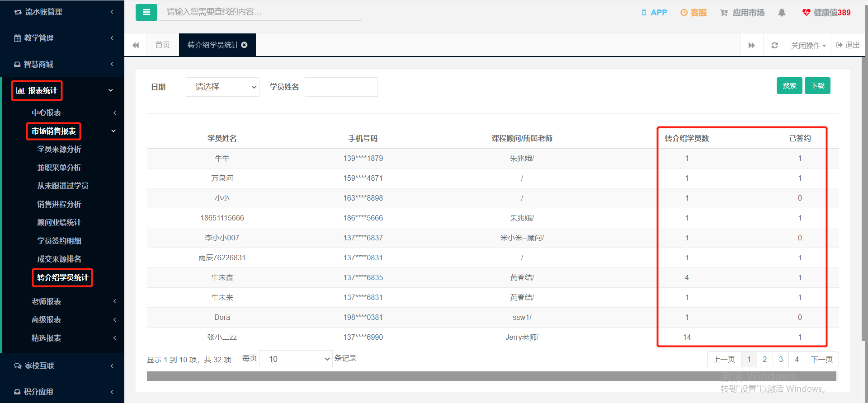Go to 上一页 previous page

point(724,359)
